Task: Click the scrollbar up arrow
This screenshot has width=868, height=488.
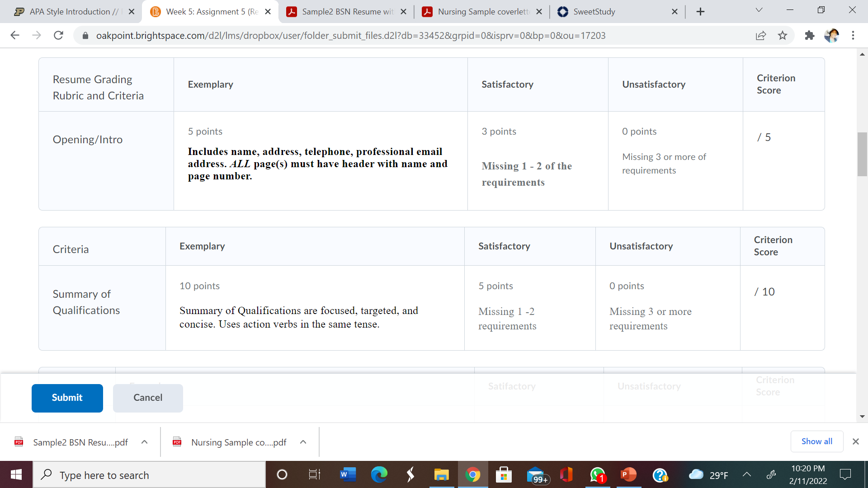Action: [862, 54]
